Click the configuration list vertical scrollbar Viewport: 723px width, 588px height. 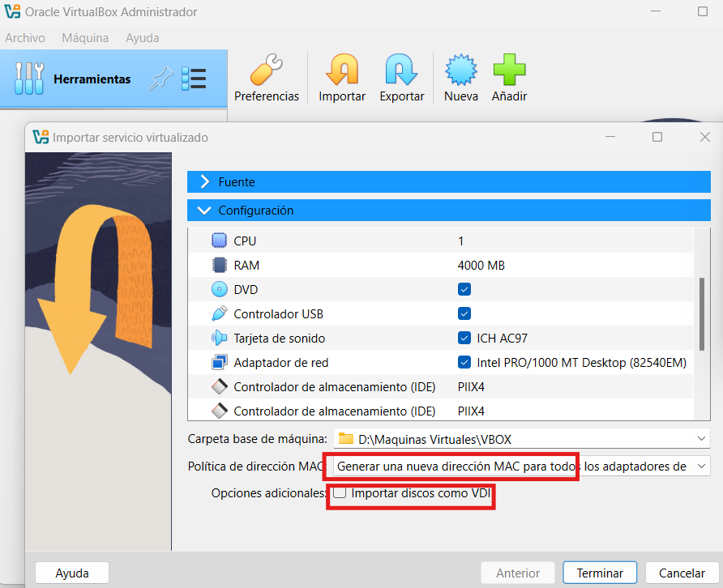click(702, 314)
